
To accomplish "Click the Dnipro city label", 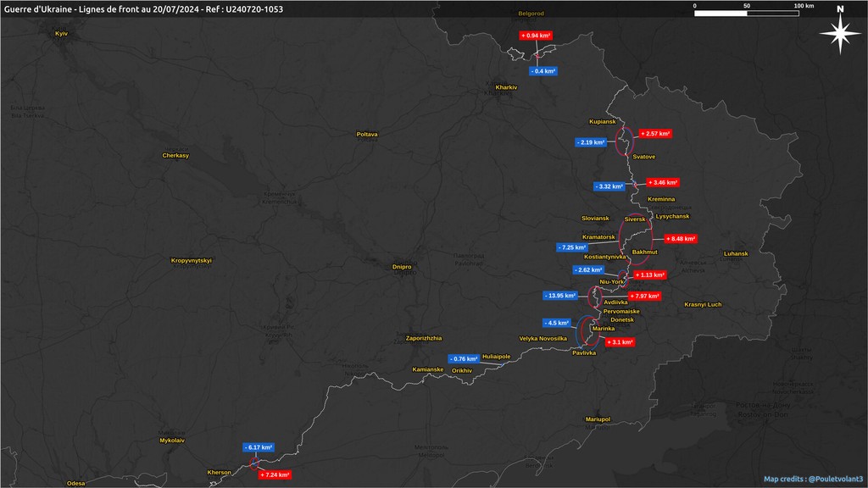I will point(402,267).
